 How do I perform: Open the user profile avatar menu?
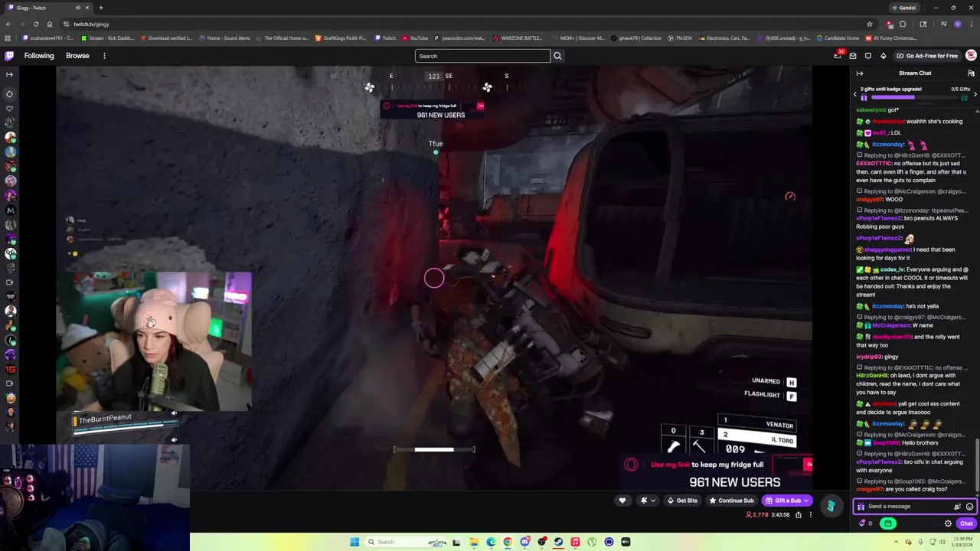click(971, 56)
